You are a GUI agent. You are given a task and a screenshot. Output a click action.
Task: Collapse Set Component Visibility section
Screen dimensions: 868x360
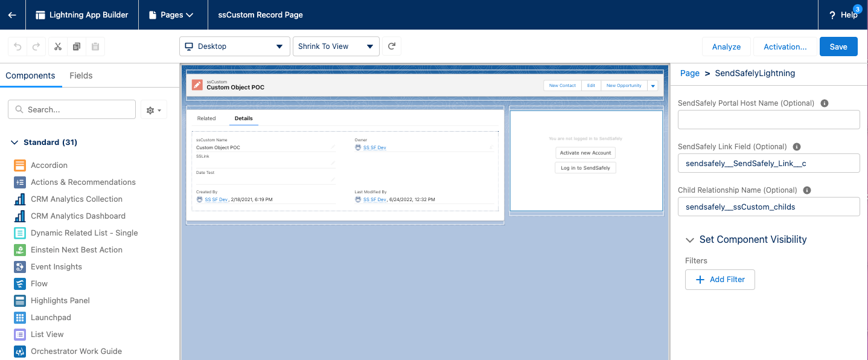690,240
